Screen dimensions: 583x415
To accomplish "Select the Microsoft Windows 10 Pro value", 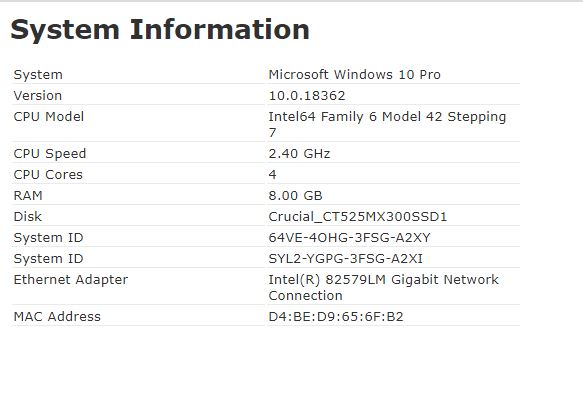I will [354, 74].
